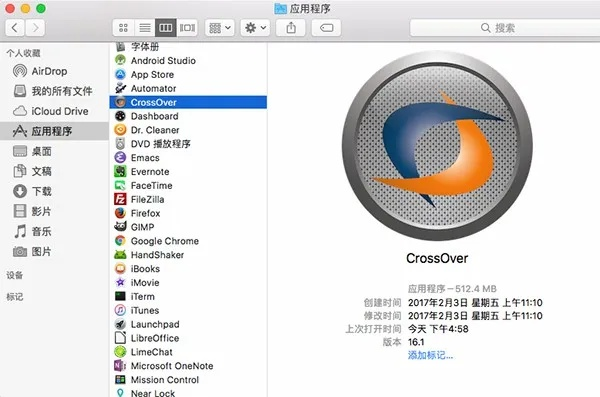Select Near Lock in the app list
Image resolution: width=600 pixels, height=397 pixels.
point(188,393)
